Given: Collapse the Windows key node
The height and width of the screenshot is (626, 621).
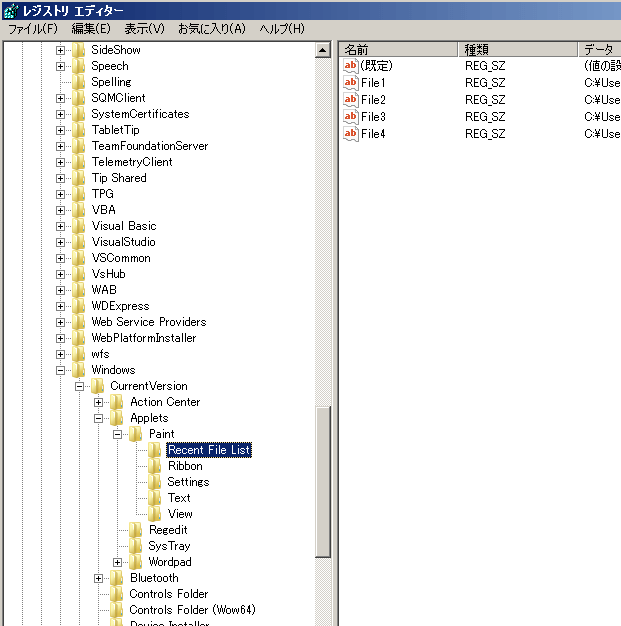Looking at the screenshot, I should (x=60, y=370).
